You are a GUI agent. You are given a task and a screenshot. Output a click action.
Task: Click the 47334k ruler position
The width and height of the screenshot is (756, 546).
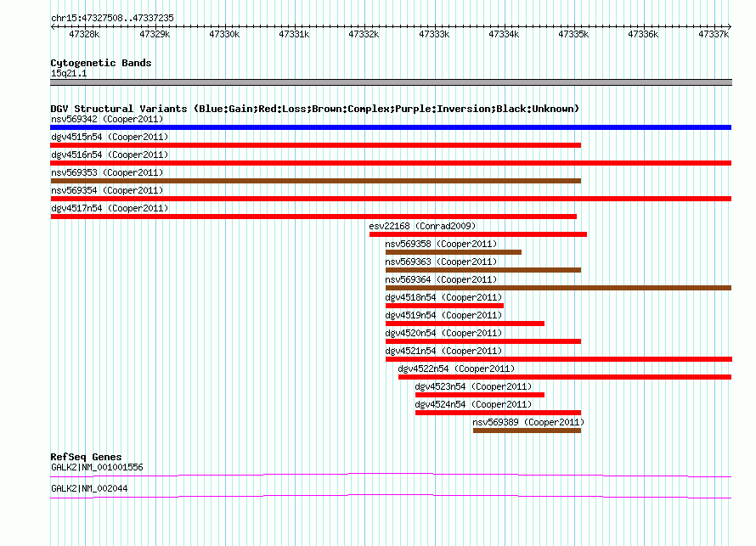(504, 34)
